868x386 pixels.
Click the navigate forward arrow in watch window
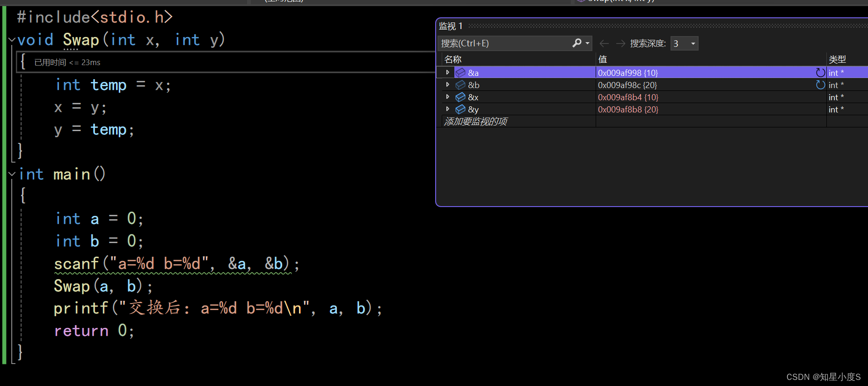[620, 44]
